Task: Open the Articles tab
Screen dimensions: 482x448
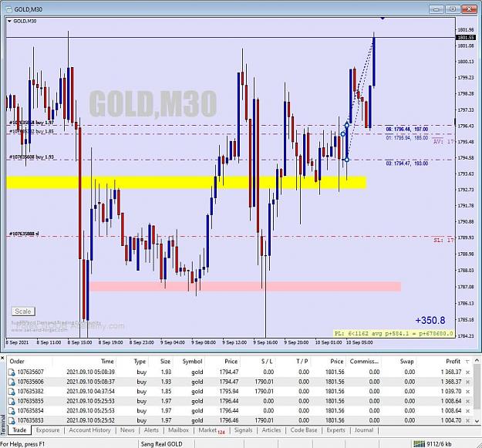Action: (271, 430)
